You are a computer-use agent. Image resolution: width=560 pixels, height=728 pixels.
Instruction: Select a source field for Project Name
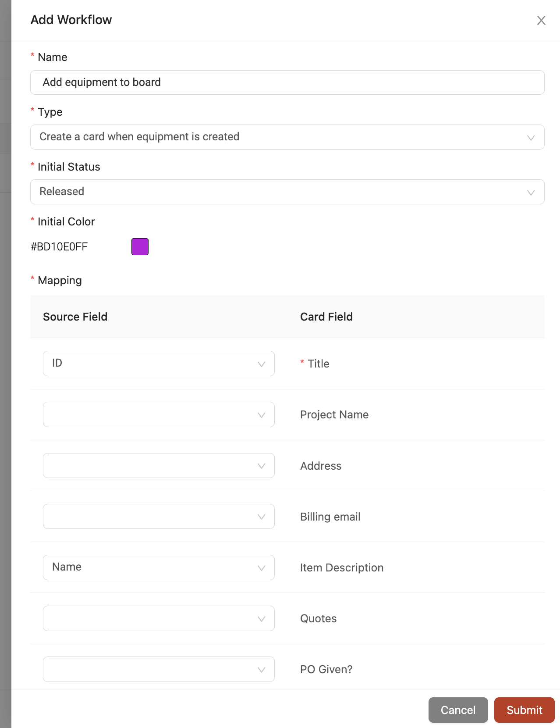pos(159,414)
